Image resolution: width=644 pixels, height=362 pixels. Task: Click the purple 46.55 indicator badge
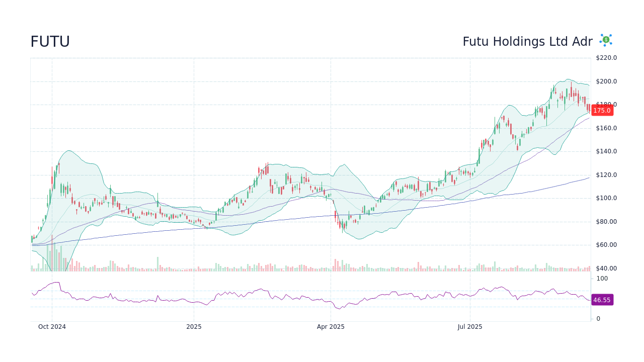tap(602, 300)
